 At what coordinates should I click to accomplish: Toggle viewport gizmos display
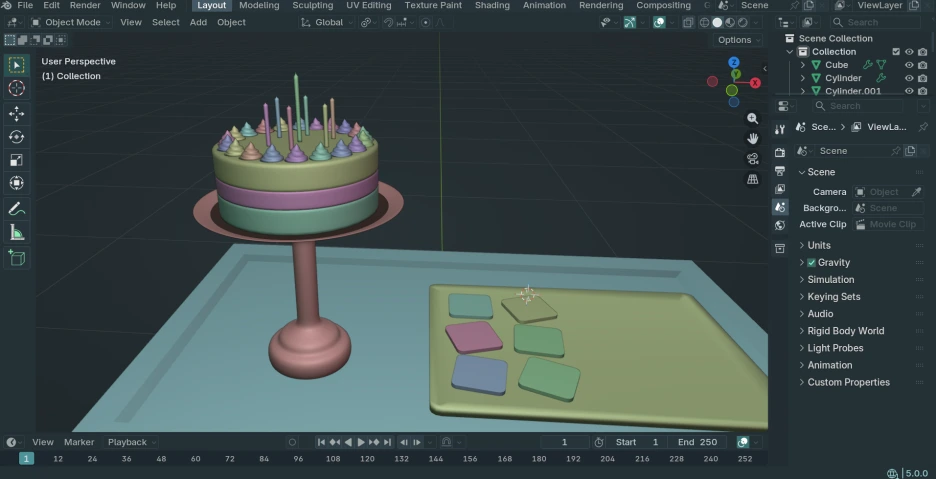click(630, 23)
